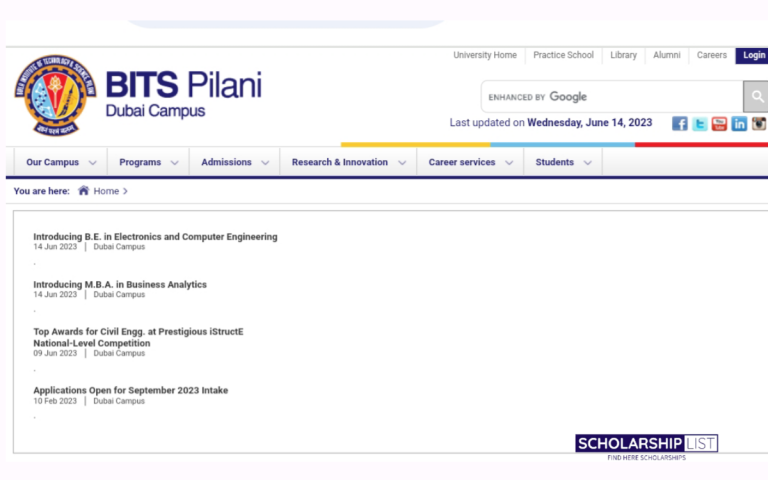Focus the Google enhanced search field
The image size is (768, 480).
click(x=612, y=96)
